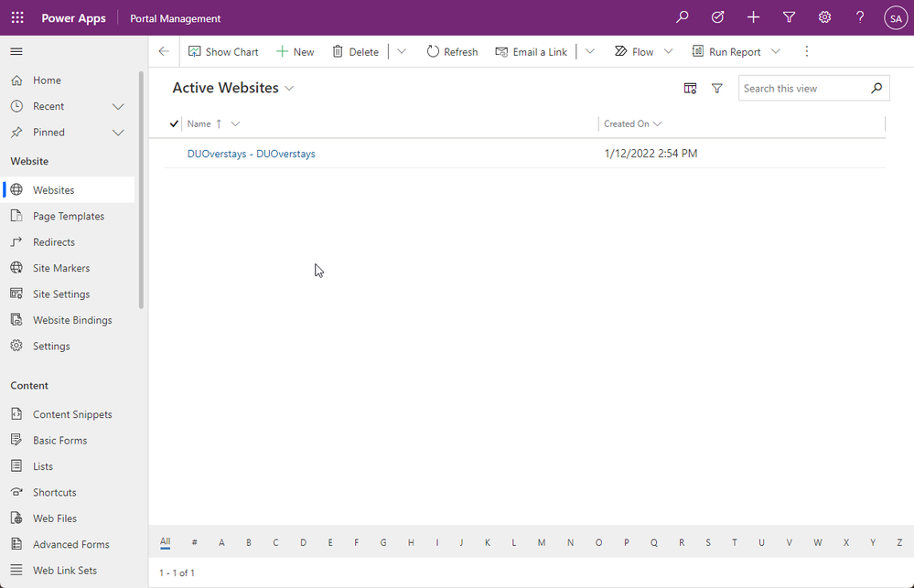Open the advanced find funnel in header
The width and height of the screenshot is (914, 588).
(789, 17)
